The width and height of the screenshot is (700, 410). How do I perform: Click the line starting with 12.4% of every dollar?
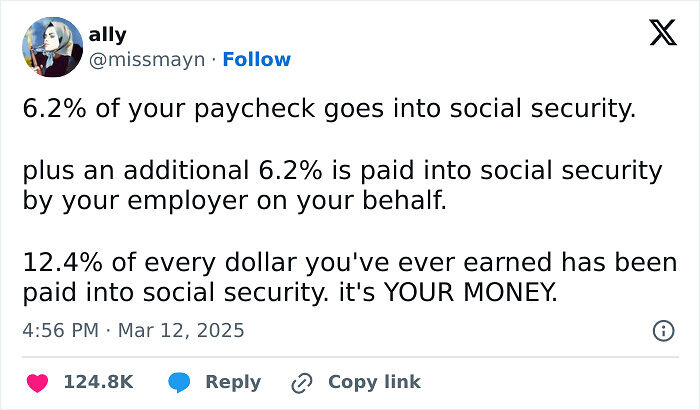pos(350,262)
